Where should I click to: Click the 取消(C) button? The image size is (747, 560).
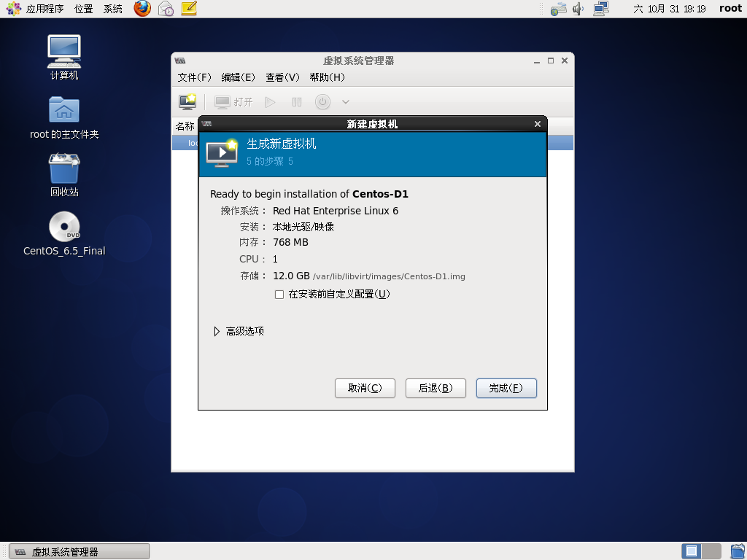click(x=365, y=388)
